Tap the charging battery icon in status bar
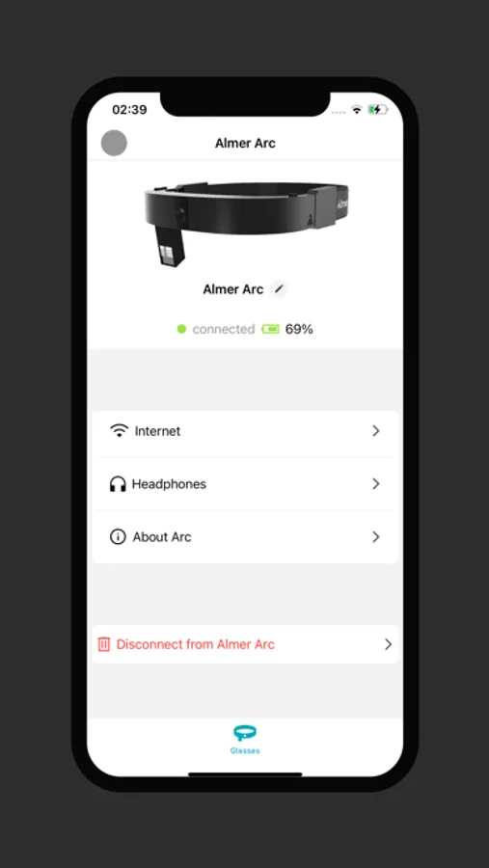This screenshot has width=489, height=868. 378,110
